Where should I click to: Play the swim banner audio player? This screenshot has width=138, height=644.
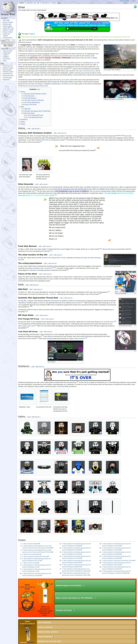click(67, 29)
